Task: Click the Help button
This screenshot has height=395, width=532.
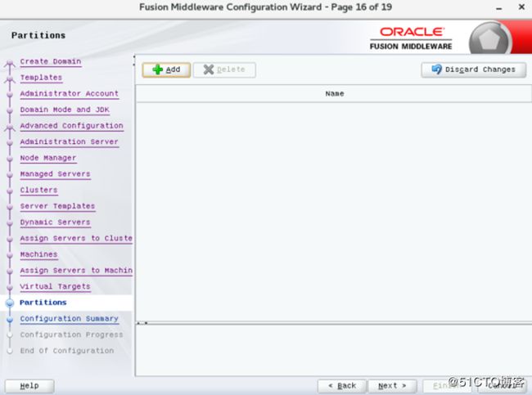Action: (x=29, y=386)
